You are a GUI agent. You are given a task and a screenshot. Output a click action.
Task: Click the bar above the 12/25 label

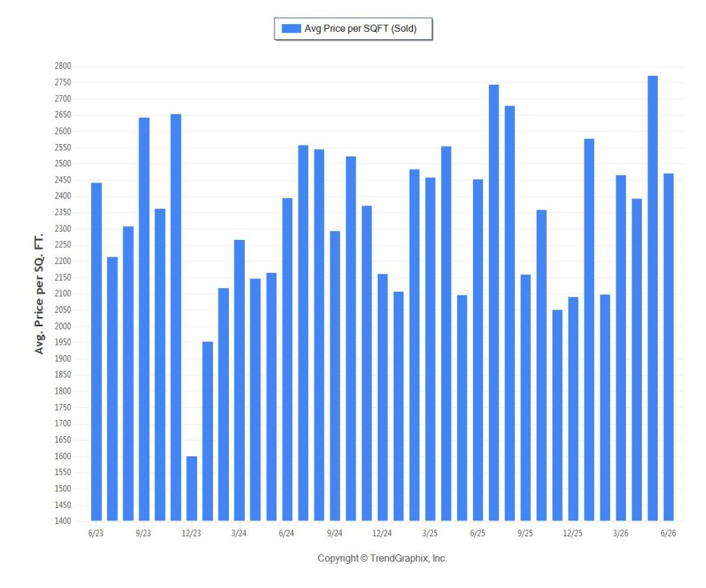pos(573,409)
